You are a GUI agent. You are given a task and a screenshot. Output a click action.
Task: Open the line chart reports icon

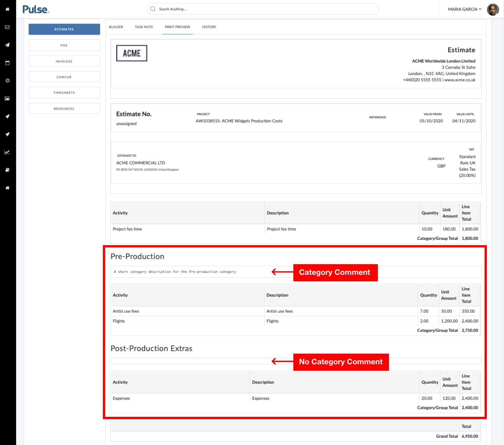(7, 152)
